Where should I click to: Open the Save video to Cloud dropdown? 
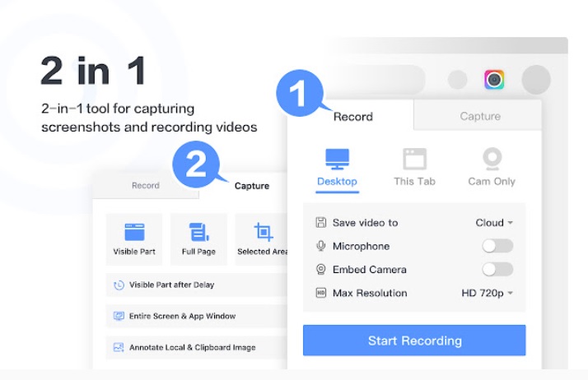(x=494, y=223)
